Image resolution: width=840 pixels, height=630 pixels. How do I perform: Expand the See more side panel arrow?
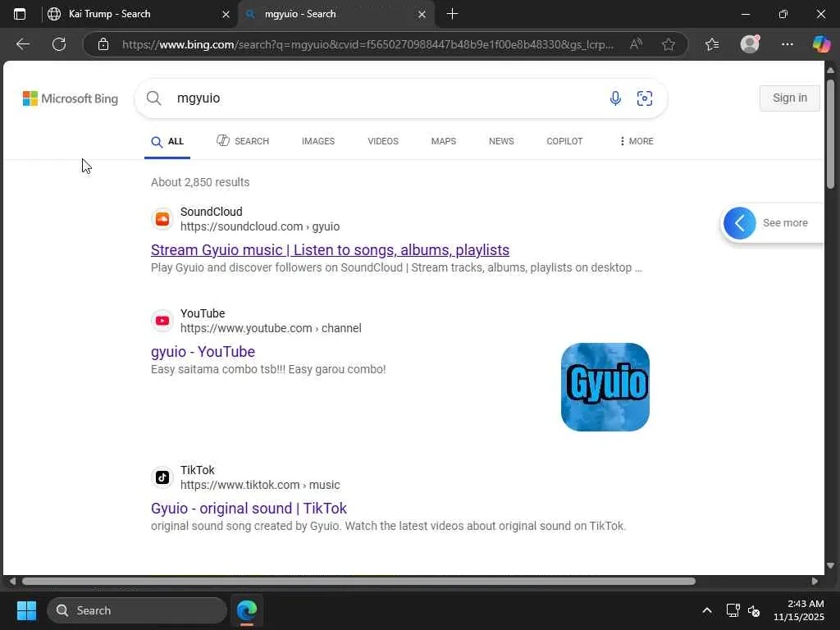tap(739, 223)
